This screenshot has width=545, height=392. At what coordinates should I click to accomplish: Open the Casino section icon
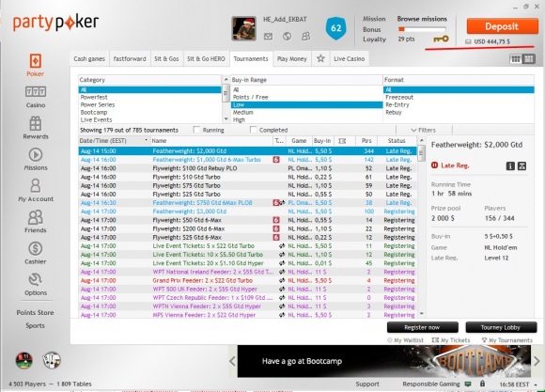tap(36, 92)
